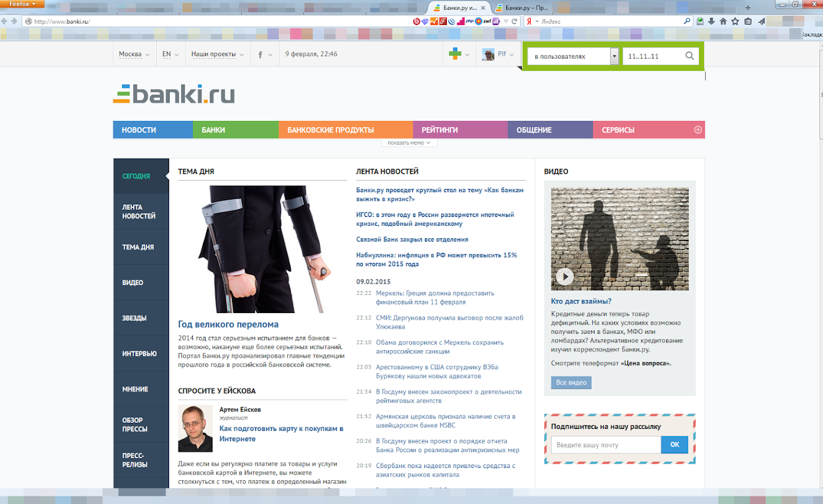823x504 pixels.
Task: Open article Год великого перелома
Action: pos(228,325)
